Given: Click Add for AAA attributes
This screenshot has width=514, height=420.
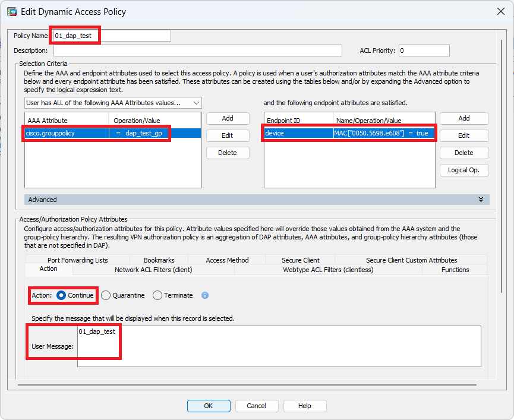Looking at the screenshot, I should pos(228,118).
